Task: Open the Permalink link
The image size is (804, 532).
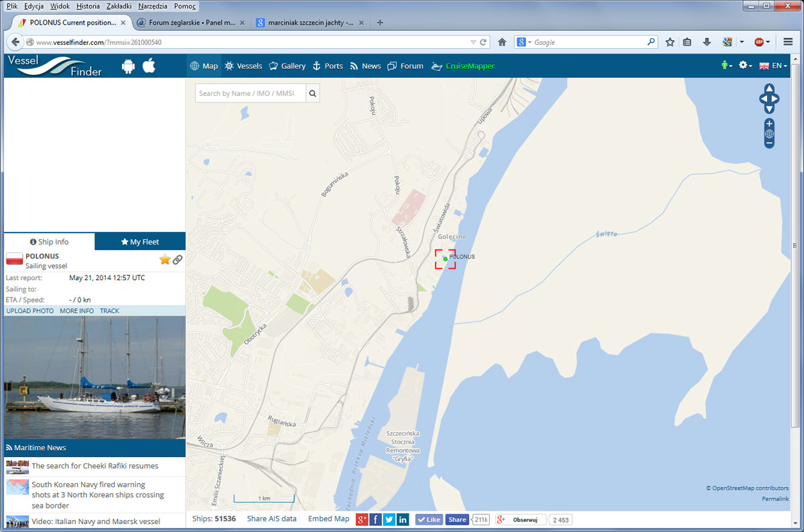Action: point(775,498)
